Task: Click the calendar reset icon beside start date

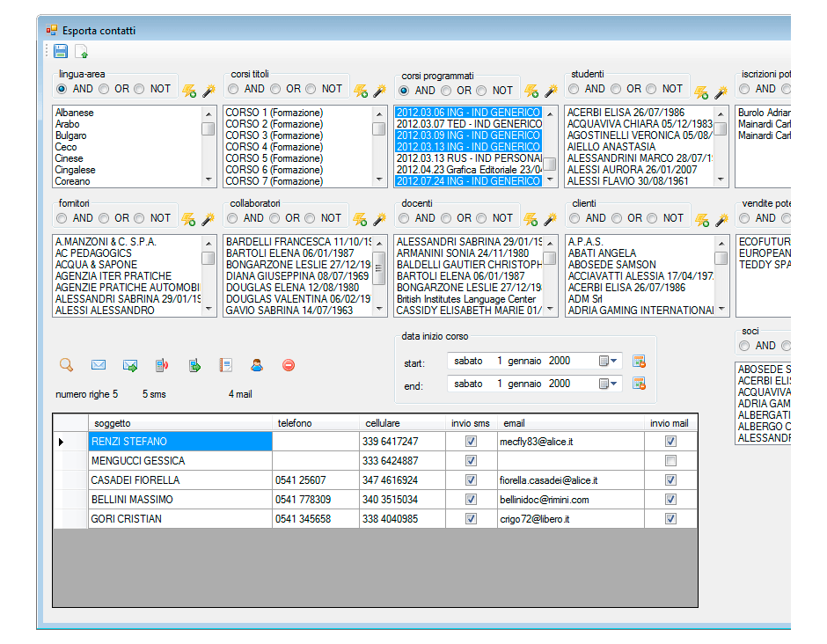Action: point(640,362)
